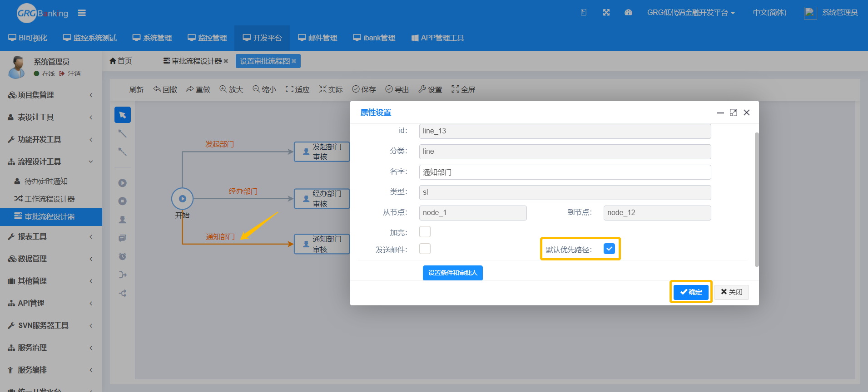868x392 pixels.
Task: Select the comment node tool icon
Action: pos(122,238)
